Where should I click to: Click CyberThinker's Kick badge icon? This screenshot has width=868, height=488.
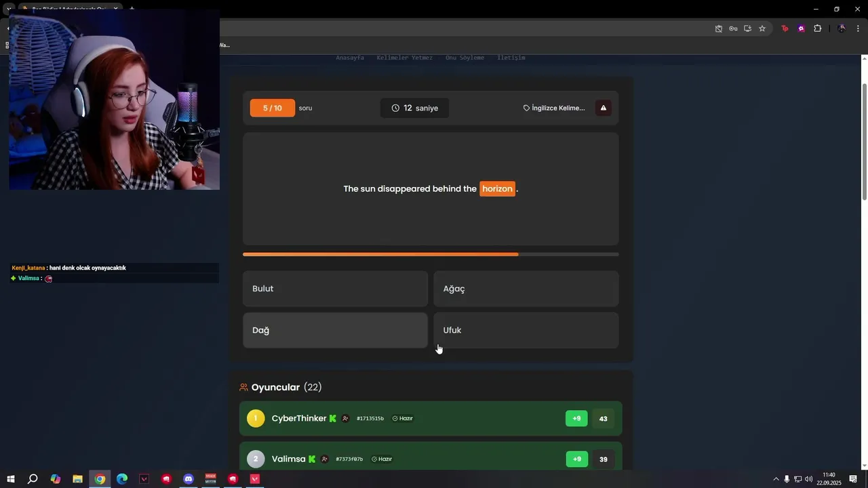[x=333, y=419]
